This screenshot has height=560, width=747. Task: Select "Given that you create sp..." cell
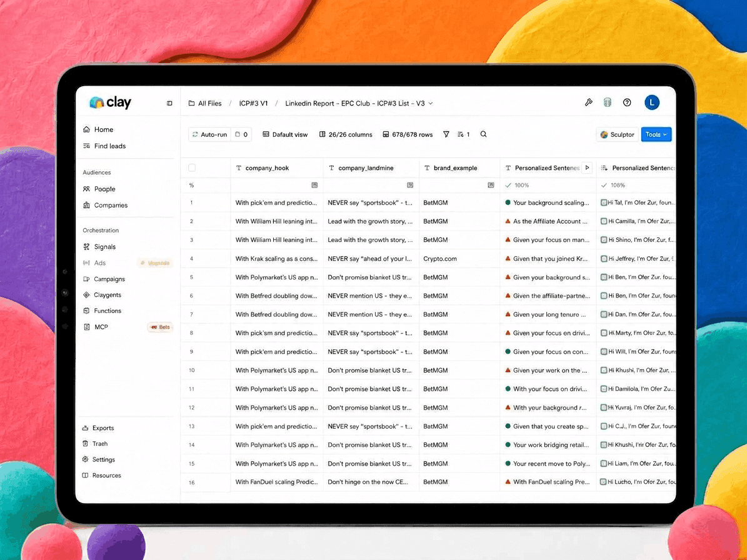click(x=548, y=426)
